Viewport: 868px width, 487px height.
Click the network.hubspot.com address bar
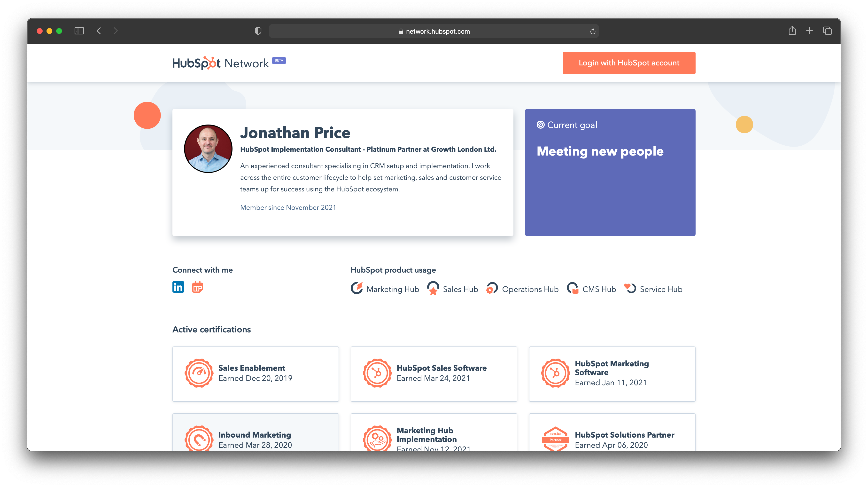pyautogui.click(x=434, y=31)
